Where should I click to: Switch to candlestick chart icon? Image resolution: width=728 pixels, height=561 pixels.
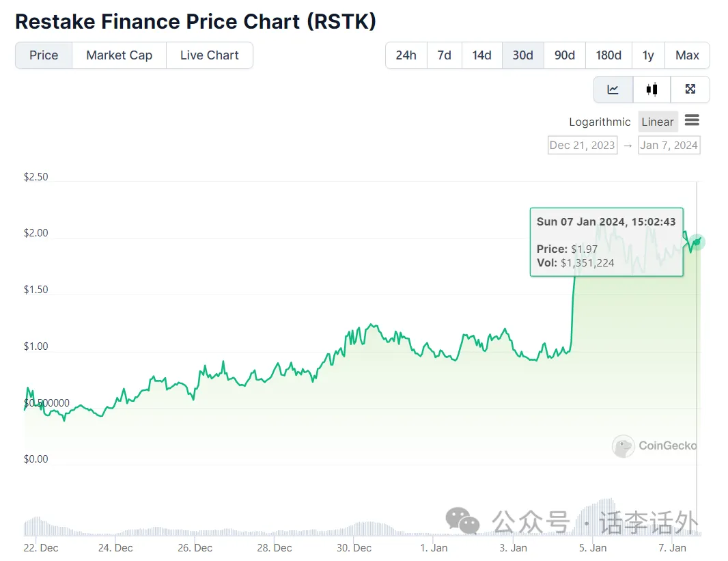(652, 89)
